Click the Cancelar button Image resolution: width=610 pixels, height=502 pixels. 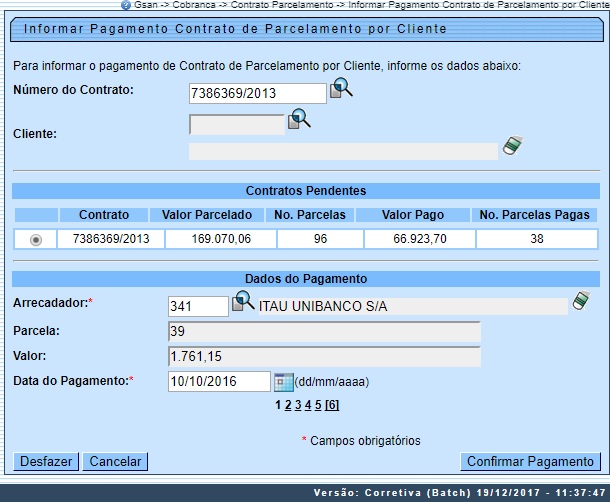(115, 461)
